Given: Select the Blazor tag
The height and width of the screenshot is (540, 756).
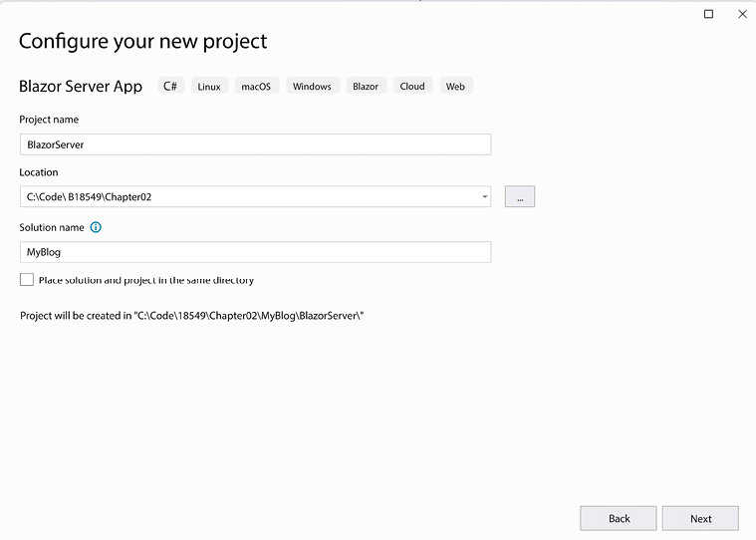Looking at the screenshot, I should click(366, 87).
